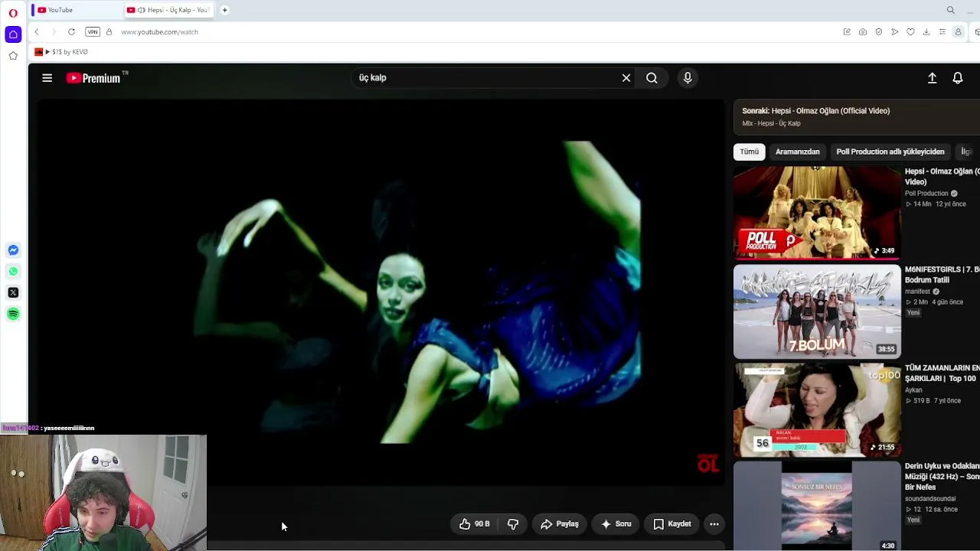Run the YouTube search with magnifier button
This screenshot has width=980, height=551.
[652, 78]
